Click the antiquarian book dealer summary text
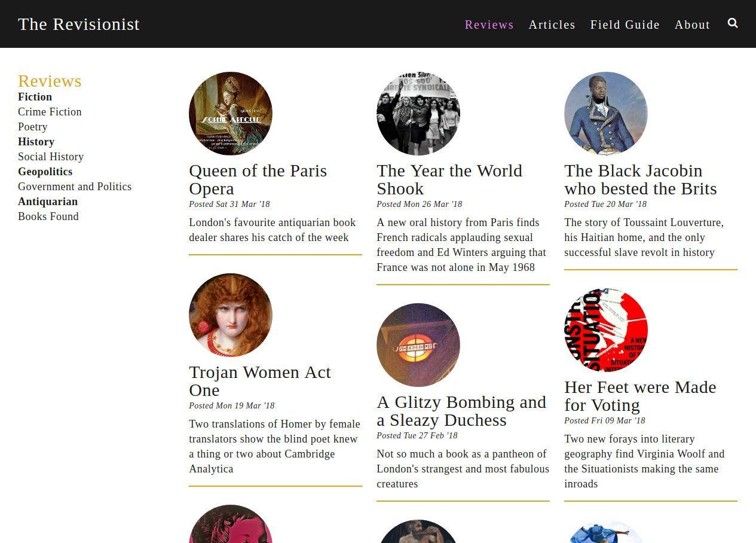Viewport: 756px width, 543px height. (273, 230)
